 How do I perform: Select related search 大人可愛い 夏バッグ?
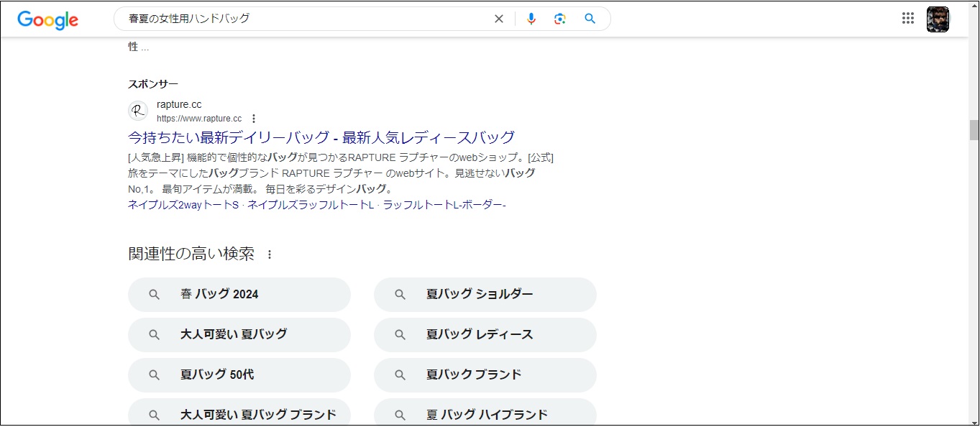point(239,334)
